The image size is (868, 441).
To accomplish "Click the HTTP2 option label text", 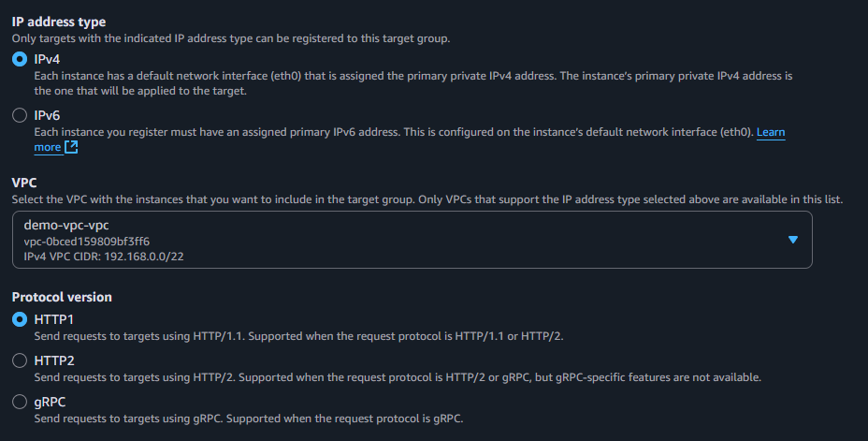I will coord(54,360).
